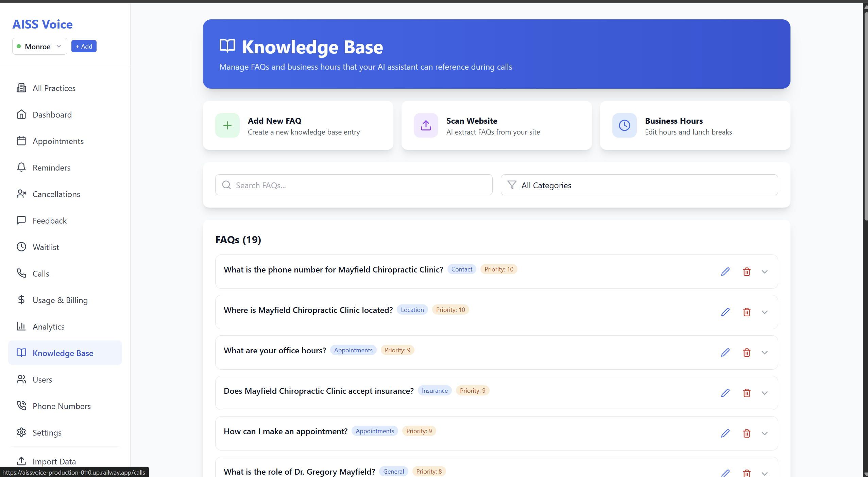Click the Contact category tag
The width and height of the screenshot is (868, 477).
tap(462, 269)
